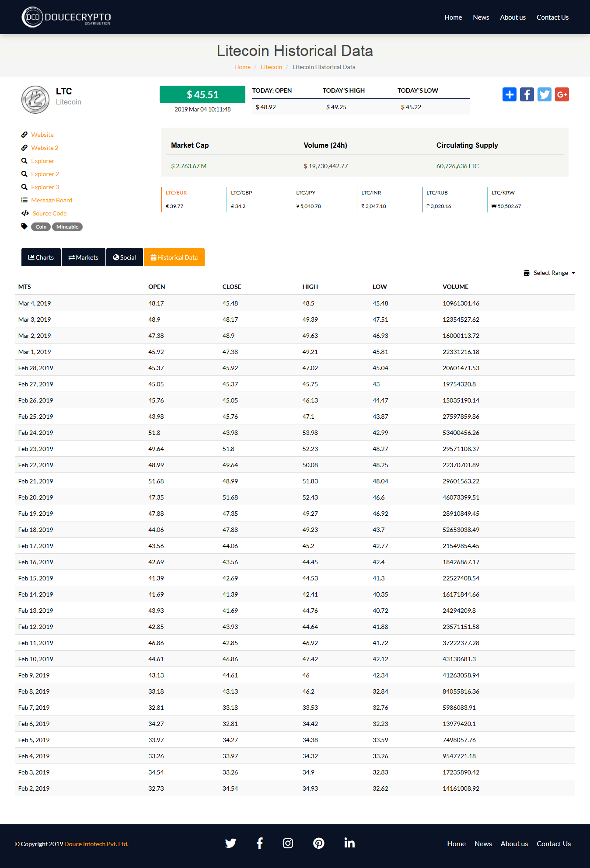Click the LTC/JPY pair label
Image resolution: width=590 pixels, height=868 pixels.
click(306, 193)
